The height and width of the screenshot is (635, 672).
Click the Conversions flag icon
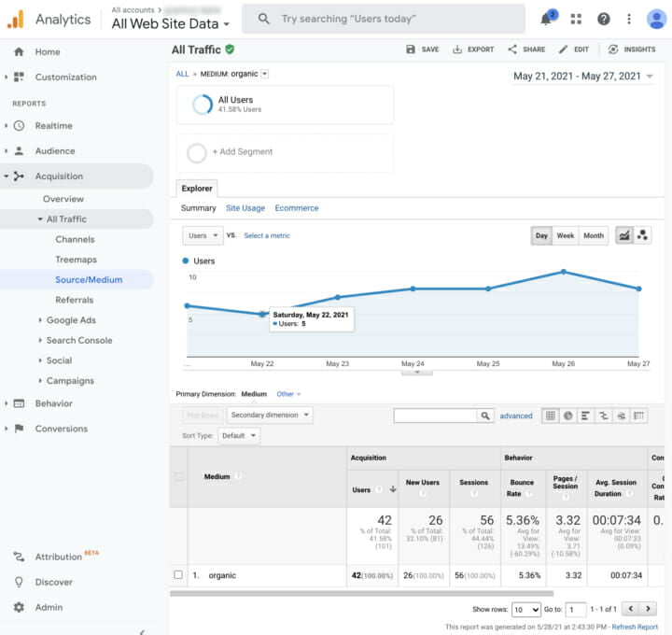[x=19, y=429]
